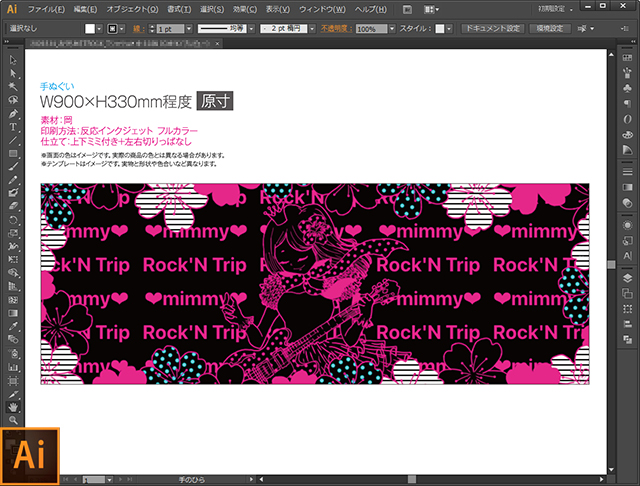Image resolution: width=640 pixels, height=486 pixels.
Task: Open the ウィンドウ(W) menu
Action: click(x=321, y=9)
